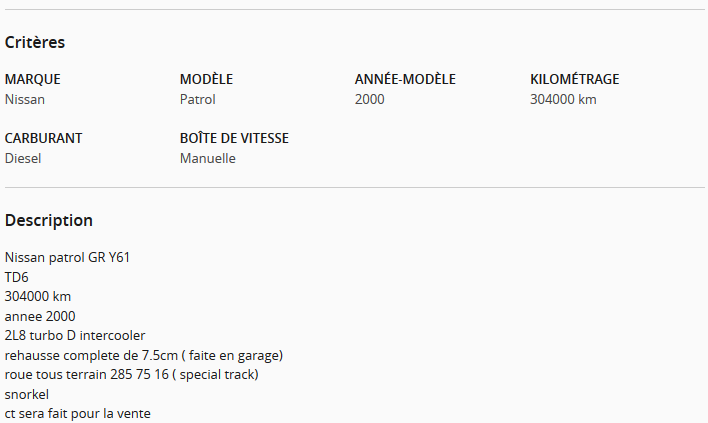Image resolution: width=708 pixels, height=423 pixels.
Task: Select the Patrol model value
Action: 198,99
